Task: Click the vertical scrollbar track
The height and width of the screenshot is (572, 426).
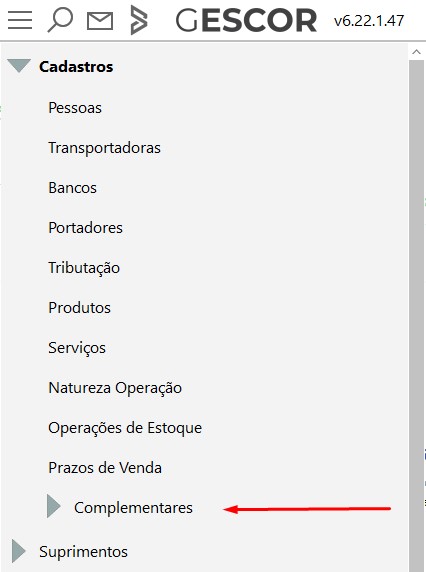Action: point(416,316)
